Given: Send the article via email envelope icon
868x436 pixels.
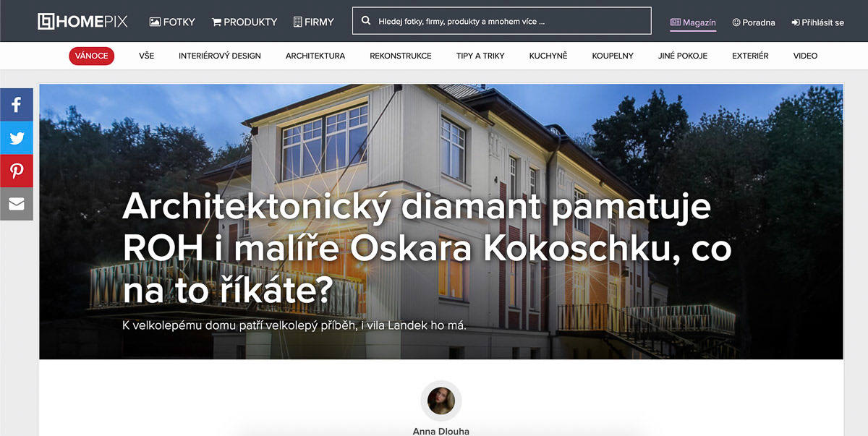Looking at the screenshot, I should coord(17,204).
